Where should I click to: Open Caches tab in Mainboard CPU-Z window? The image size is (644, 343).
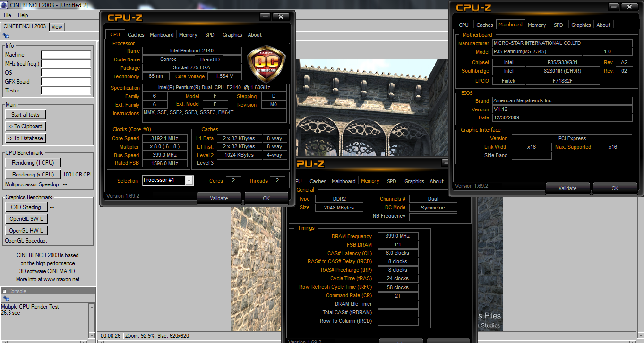pyautogui.click(x=485, y=25)
